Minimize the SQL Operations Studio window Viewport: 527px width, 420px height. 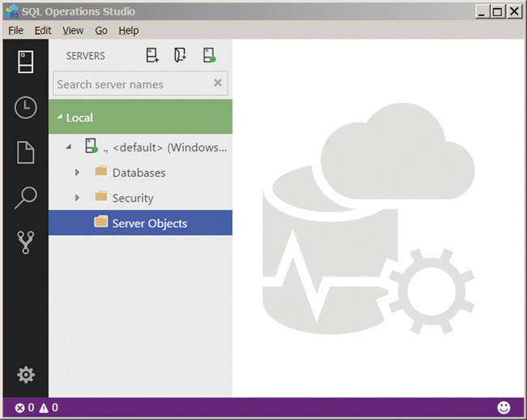point(482,12)
